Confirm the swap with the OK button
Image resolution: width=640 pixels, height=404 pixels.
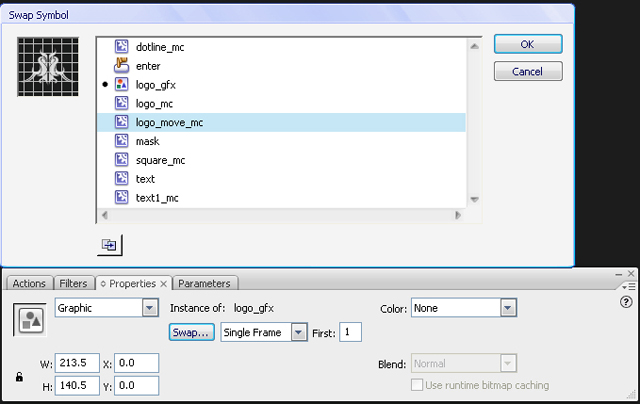tap(528, 44)
